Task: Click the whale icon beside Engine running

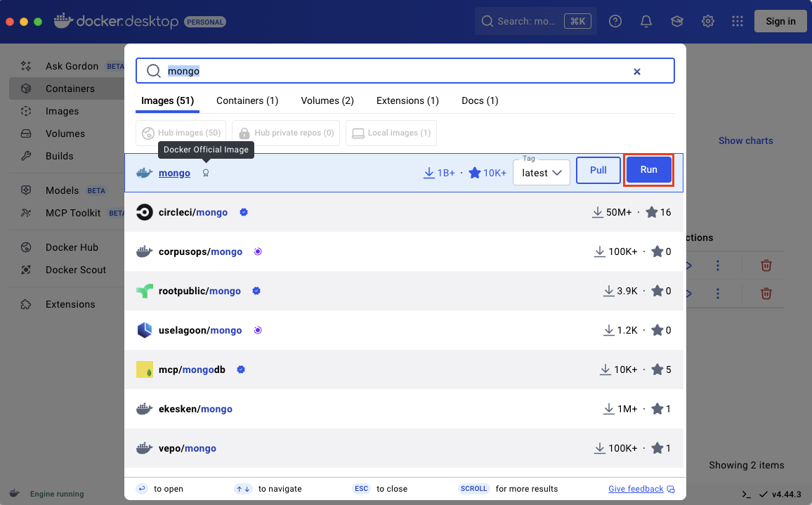Action: [x=15, y=493]
